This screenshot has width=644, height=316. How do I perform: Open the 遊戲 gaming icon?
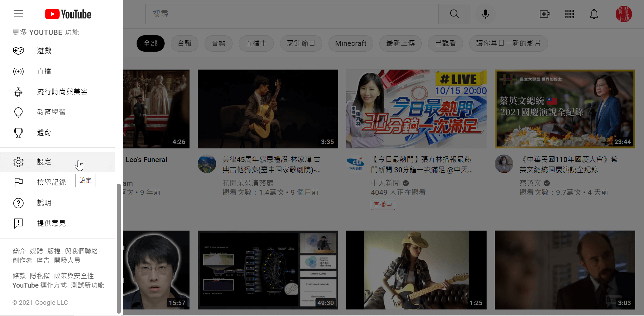(18, 51)
